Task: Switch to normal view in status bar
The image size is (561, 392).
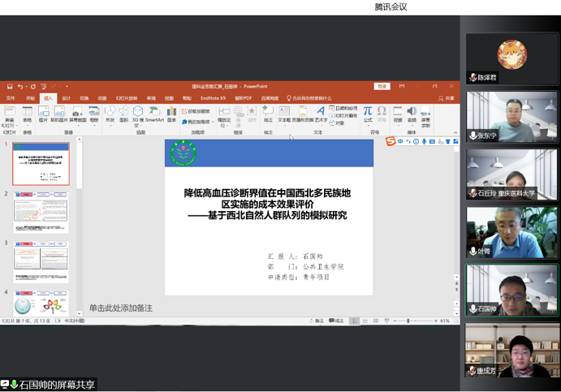Action: pos(354,321)
